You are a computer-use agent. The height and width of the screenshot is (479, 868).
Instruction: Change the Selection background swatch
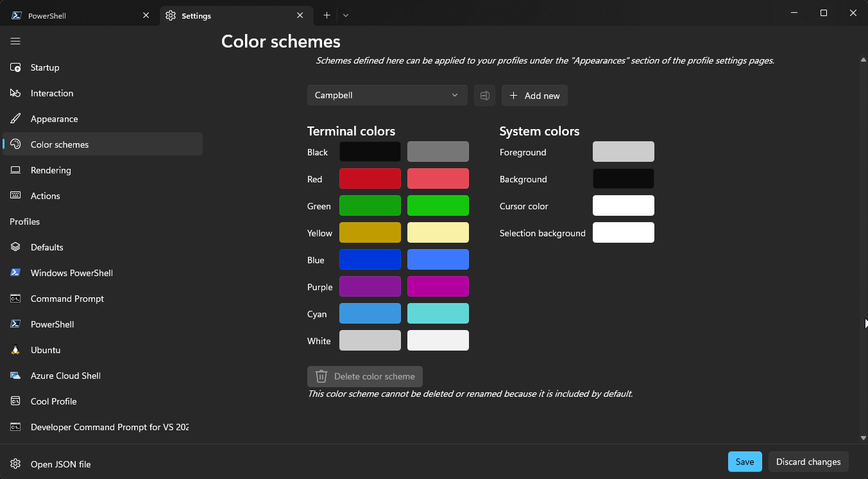pyautogui.click(x=624, y=232)
